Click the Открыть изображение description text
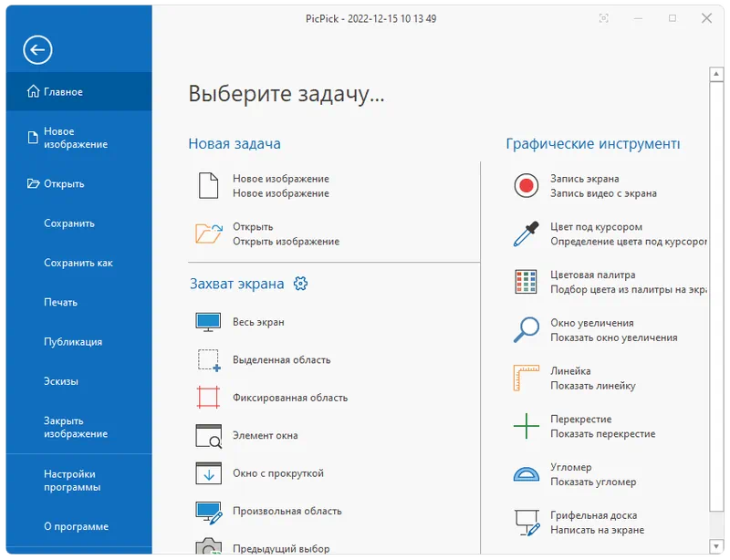 [x=286, y=242]
